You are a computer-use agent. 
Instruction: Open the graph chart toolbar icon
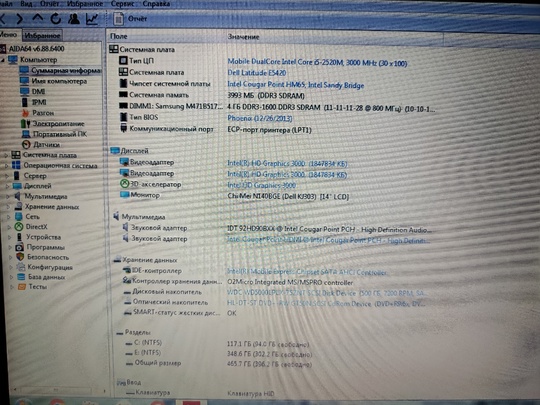(x=92, y=19)
